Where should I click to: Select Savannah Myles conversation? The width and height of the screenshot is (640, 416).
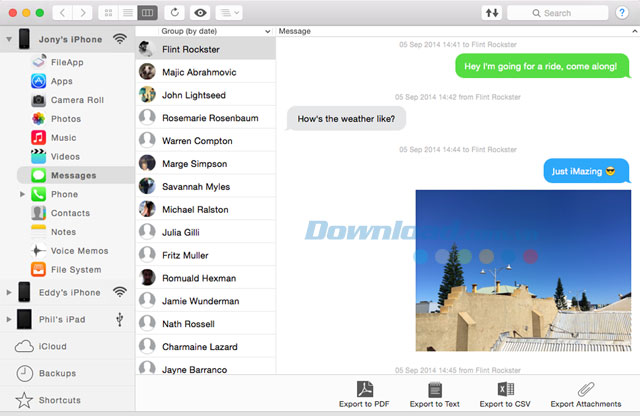click(195, 187)
